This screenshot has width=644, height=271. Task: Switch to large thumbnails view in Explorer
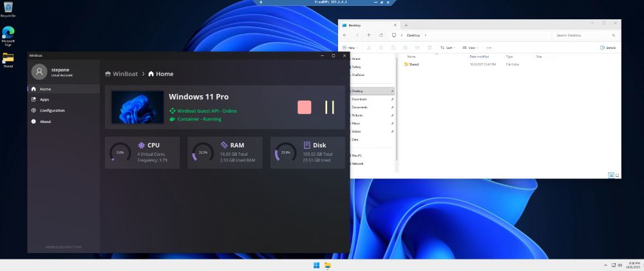click(617, 175)
